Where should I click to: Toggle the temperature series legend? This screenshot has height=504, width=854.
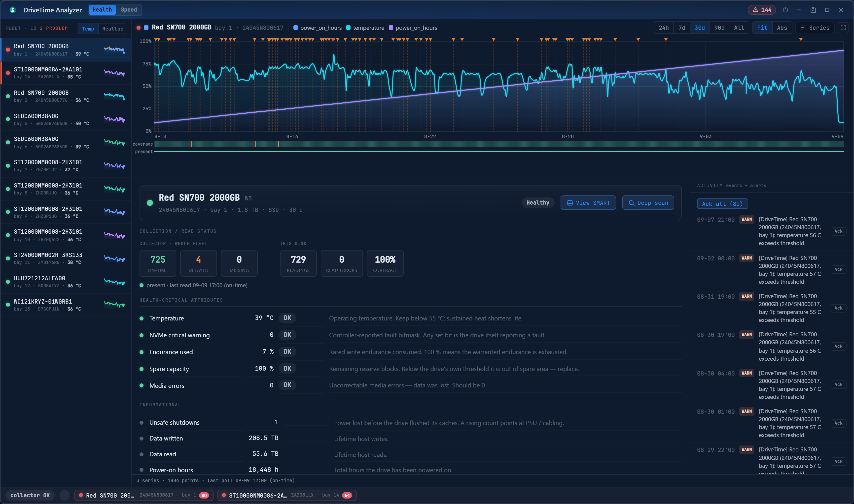(365, 28)
